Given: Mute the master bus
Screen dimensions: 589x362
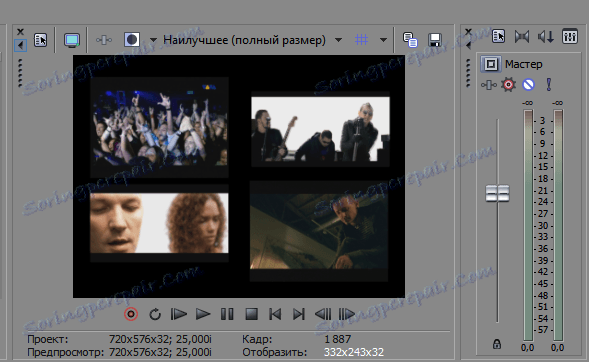Looking at the screenshot, I should click(x=528, y=85).
